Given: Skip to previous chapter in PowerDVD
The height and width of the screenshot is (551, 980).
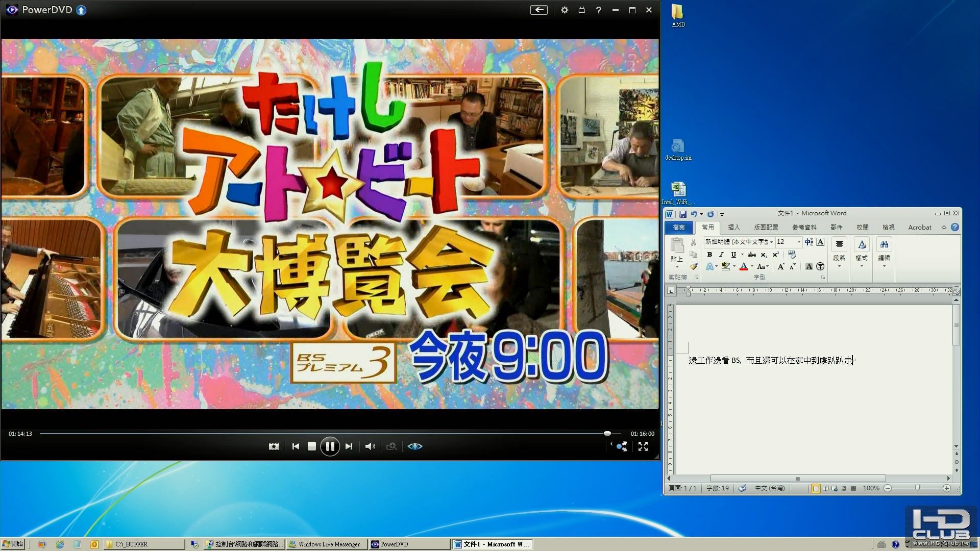Looking at the screenshot, I should click(x=296, y=446).
